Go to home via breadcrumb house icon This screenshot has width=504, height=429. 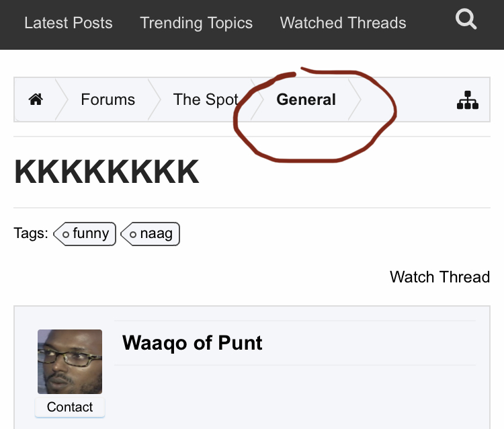click(36, 99)
